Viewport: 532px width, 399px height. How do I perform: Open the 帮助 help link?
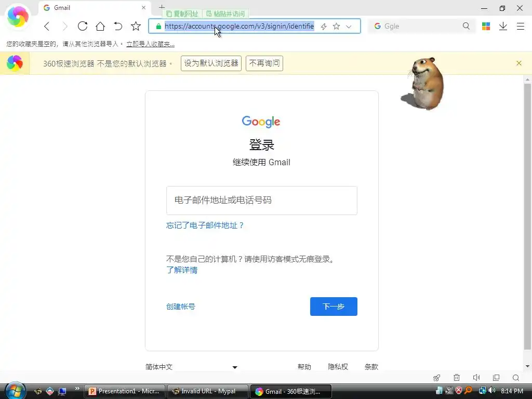click(304, 367)
